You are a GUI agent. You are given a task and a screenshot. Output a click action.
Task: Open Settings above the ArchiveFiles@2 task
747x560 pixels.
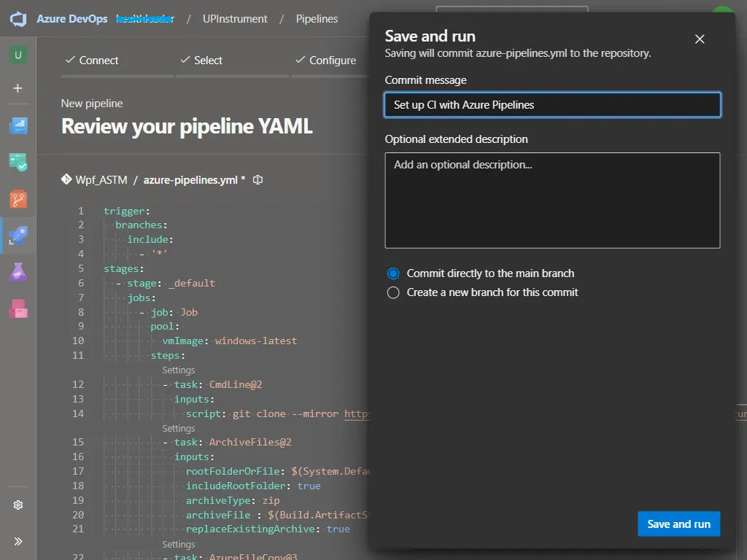[x=178, y=428]
